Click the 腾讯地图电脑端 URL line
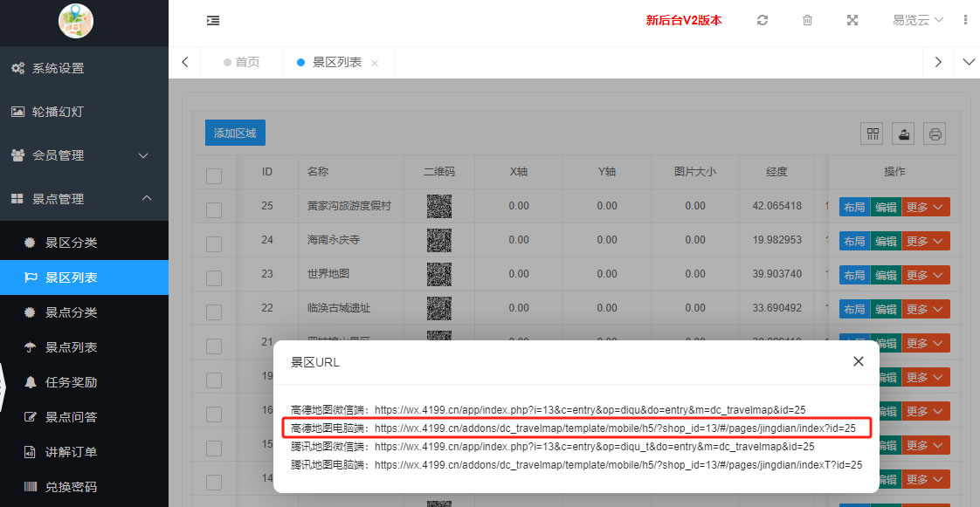The image size is (980, 507). [x=576, y=464]
